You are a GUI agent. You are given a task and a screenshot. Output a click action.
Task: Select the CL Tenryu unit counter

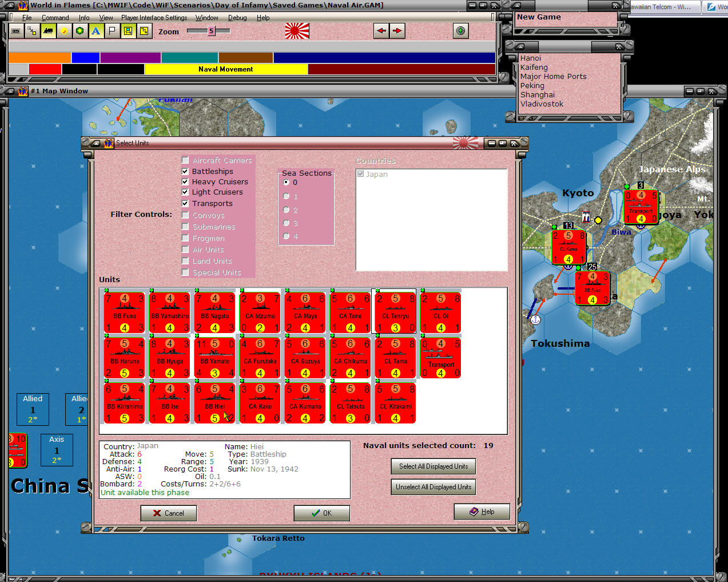(x=396, y=312)
